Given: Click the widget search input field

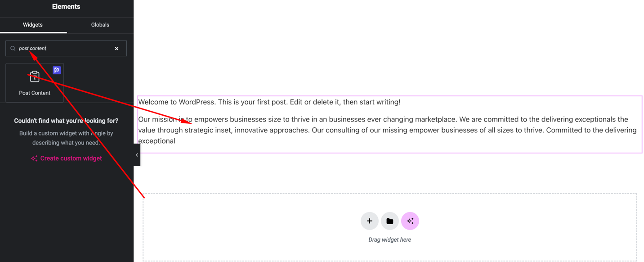Looking at the screenshot, I should pos(67,48).
